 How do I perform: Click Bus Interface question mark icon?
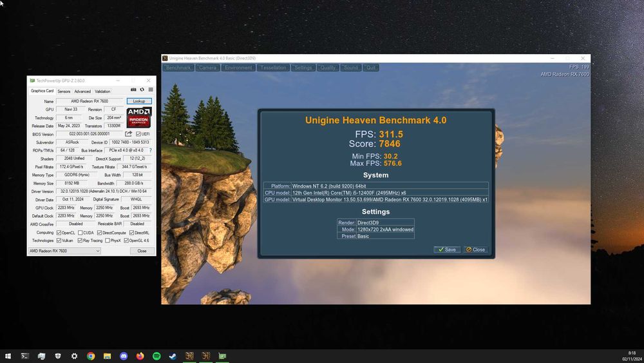coord(151,150)
